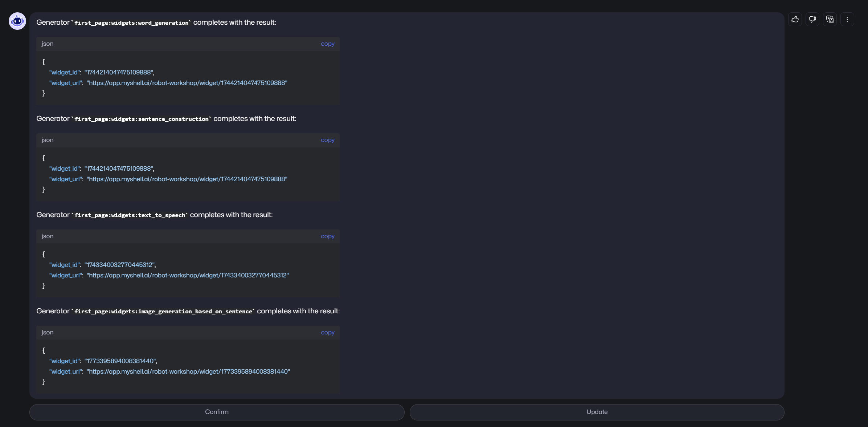The width and height of the screenshot is (868, 427).
Task: Copy the text_to_speech JSON result
Action: [327, 236]
